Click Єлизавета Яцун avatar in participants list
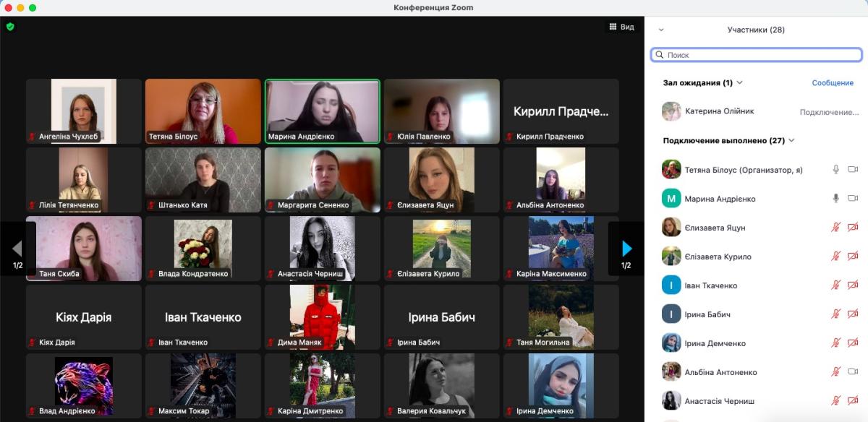 point(671,228)
